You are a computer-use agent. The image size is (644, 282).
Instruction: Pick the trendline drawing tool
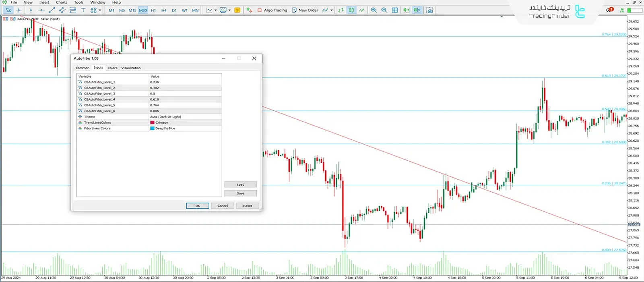coord(52,10)
